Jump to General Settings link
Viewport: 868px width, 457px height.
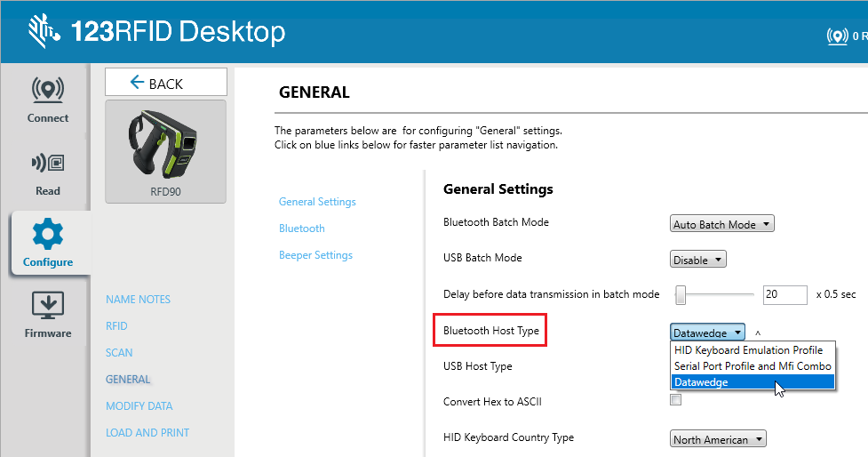(x=317, y=202)
